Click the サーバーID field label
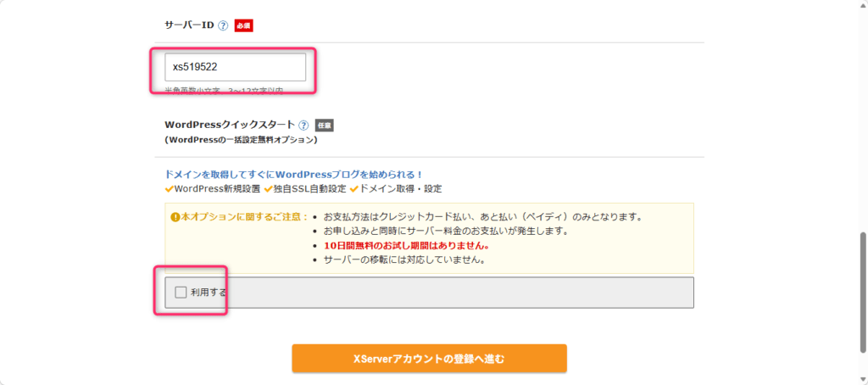Screen dimensions: 868x385 click(x=189, y=25)
